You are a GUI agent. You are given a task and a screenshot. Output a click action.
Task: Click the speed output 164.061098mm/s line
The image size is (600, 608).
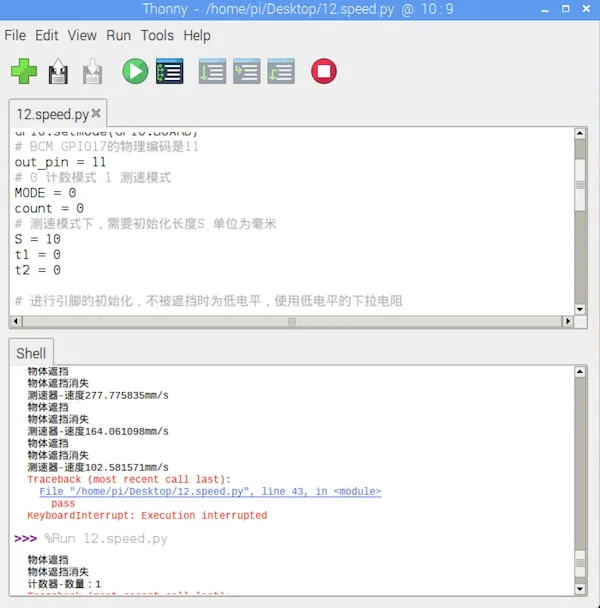coord(98,431)
